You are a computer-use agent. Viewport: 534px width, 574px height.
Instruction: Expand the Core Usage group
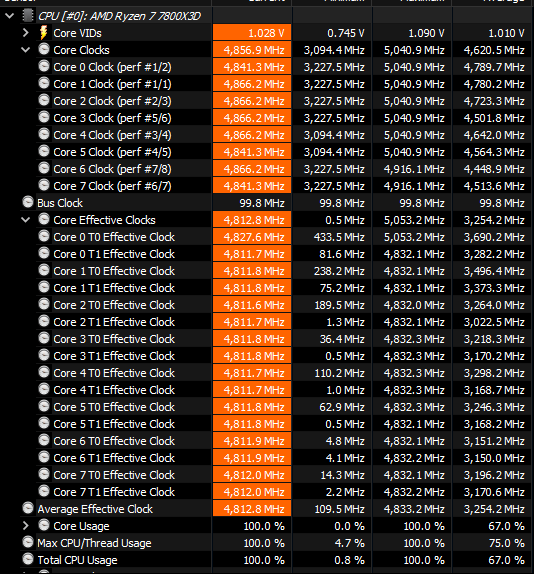pyautogui.click(x=26, y=526)
